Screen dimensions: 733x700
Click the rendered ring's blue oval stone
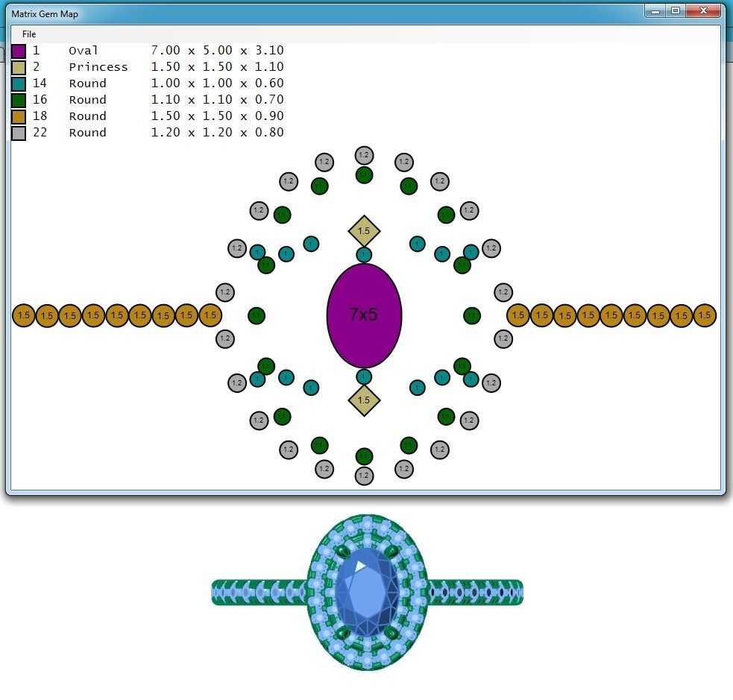368,593
